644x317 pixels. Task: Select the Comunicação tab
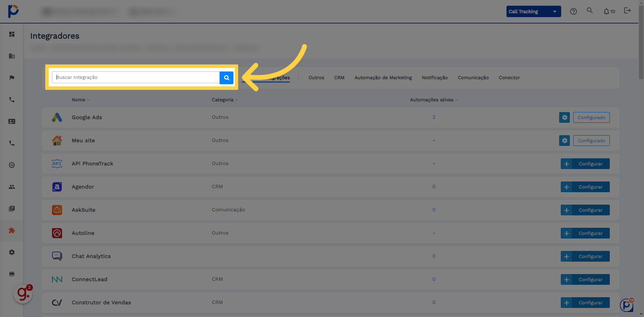click(473, 78)
